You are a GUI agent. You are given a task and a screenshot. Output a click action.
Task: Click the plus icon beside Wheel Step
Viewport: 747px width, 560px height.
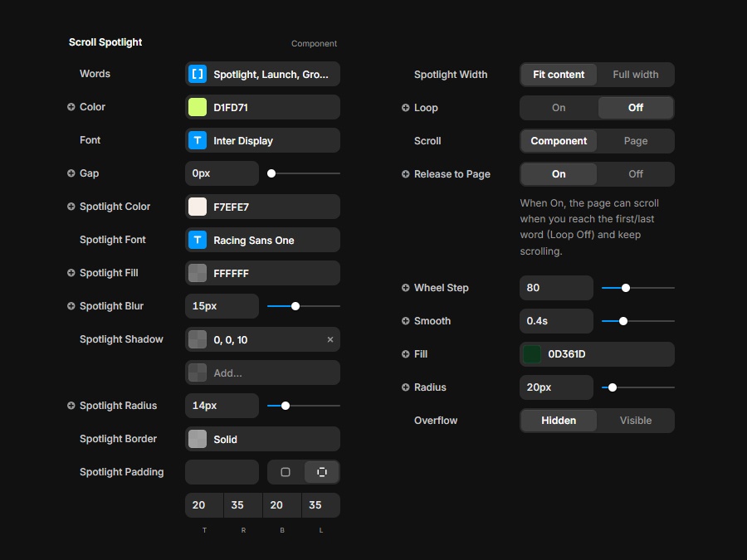click(x=406, y=288)
